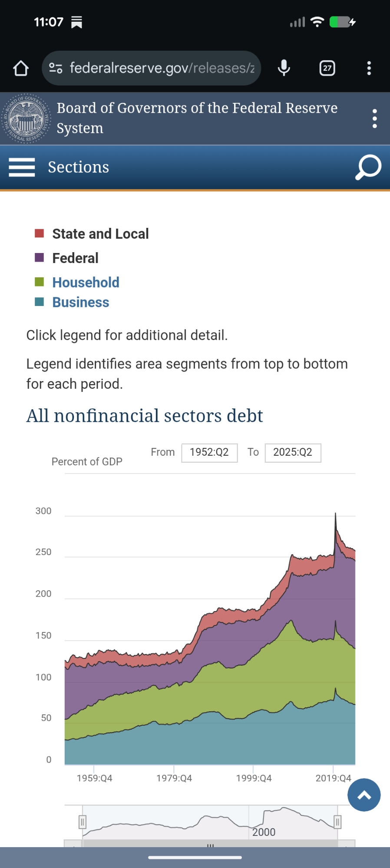390x868 pixels.
Task: Click the From date field 1952:Q2
Action: point(209,453)
